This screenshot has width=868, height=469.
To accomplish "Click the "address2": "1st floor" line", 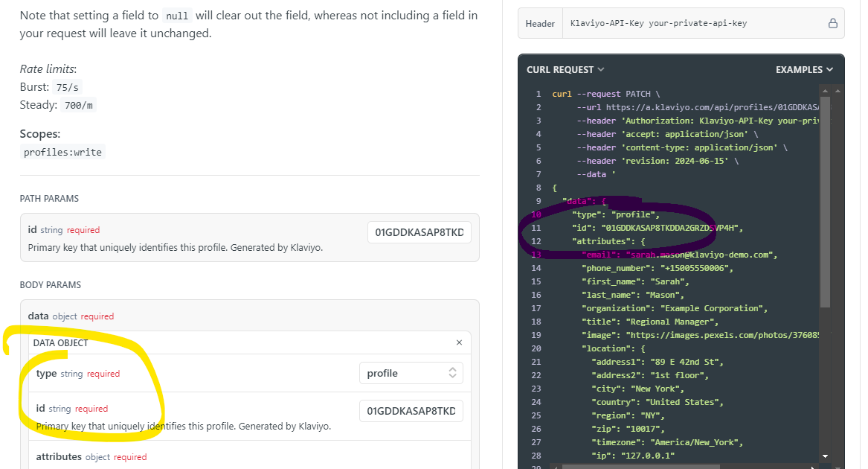I will coord(650,375).
